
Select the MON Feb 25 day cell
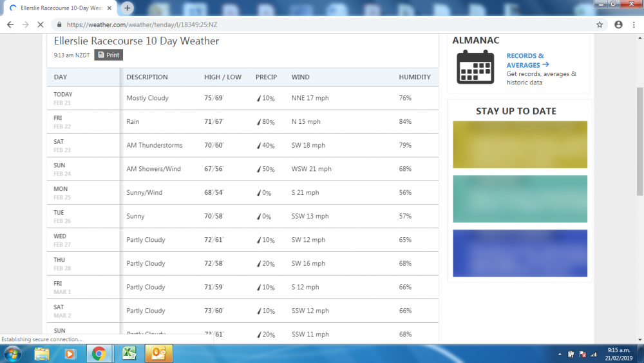pos(83,193)
